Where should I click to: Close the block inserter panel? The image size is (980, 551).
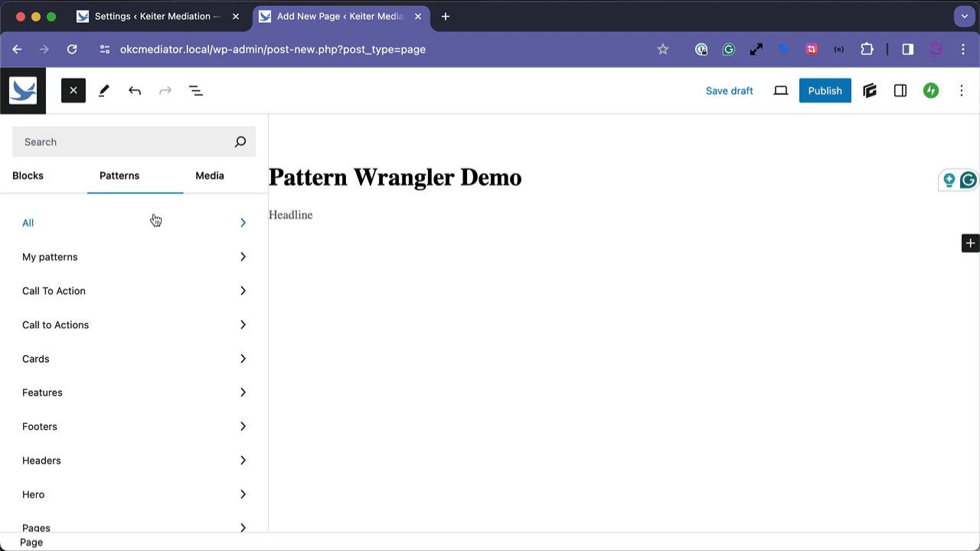(x=73, y=90)
